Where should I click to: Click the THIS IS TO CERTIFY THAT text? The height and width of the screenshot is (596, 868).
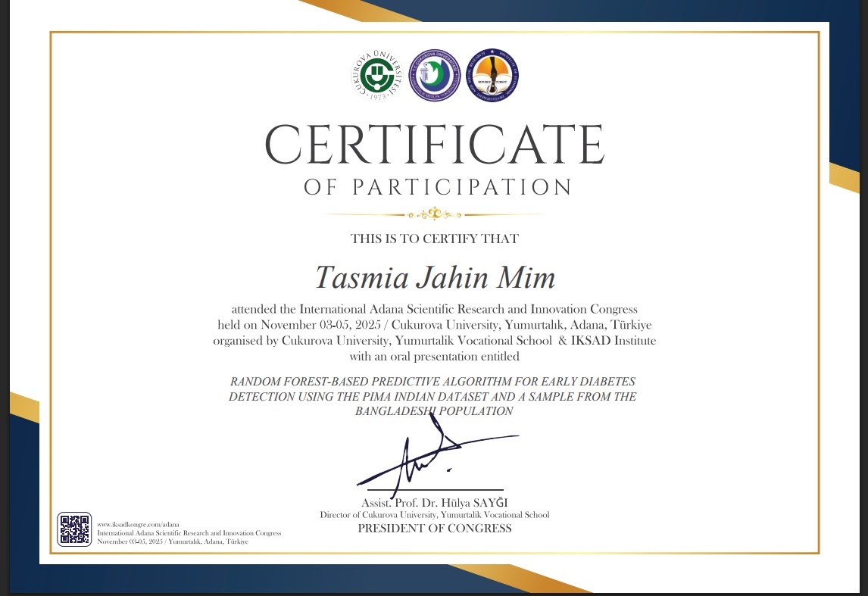[435, 239]
